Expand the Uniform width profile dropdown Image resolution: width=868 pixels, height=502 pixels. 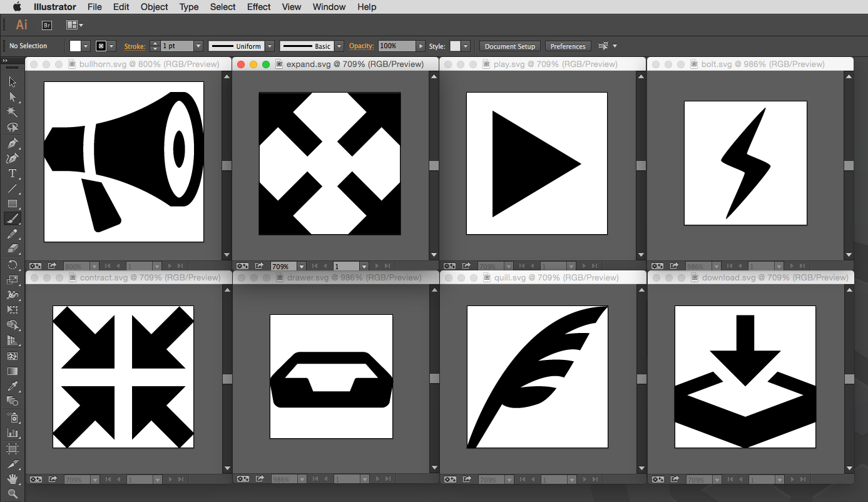tap(270, 46)
